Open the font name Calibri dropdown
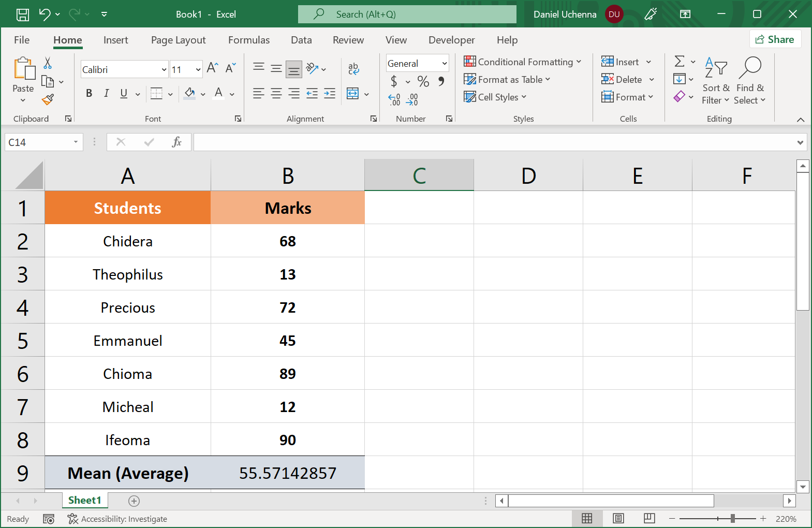This screenshot has width=812, height=528. 164,69
